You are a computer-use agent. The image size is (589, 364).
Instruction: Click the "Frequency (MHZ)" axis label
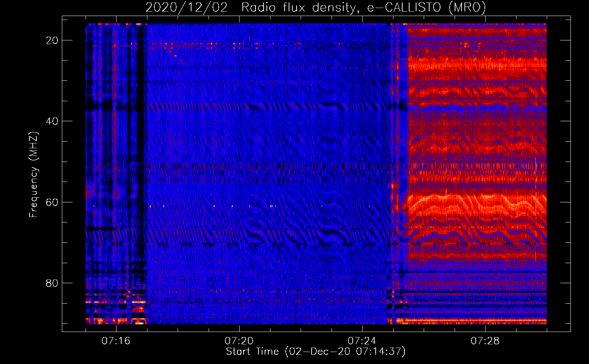point(33,175)
